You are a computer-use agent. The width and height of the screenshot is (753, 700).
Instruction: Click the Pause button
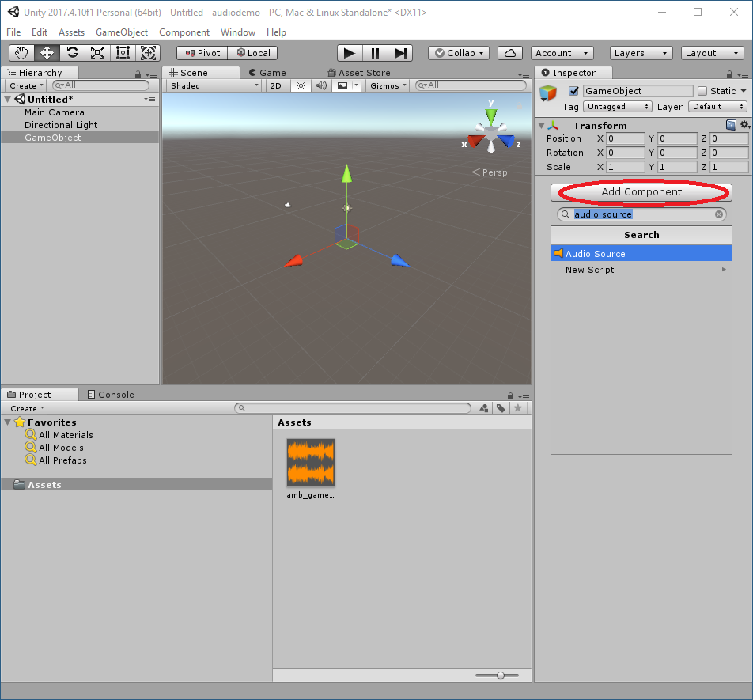click(x=375, y=53)
